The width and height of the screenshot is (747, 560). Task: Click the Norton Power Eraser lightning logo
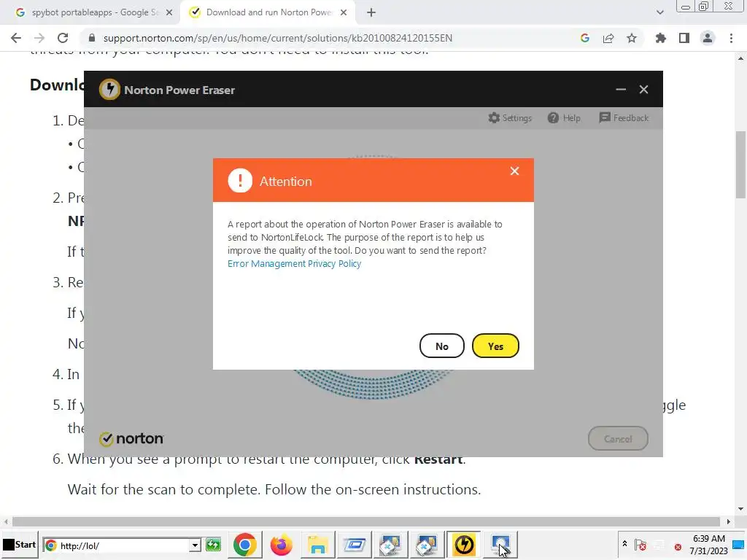coord(109,90)
